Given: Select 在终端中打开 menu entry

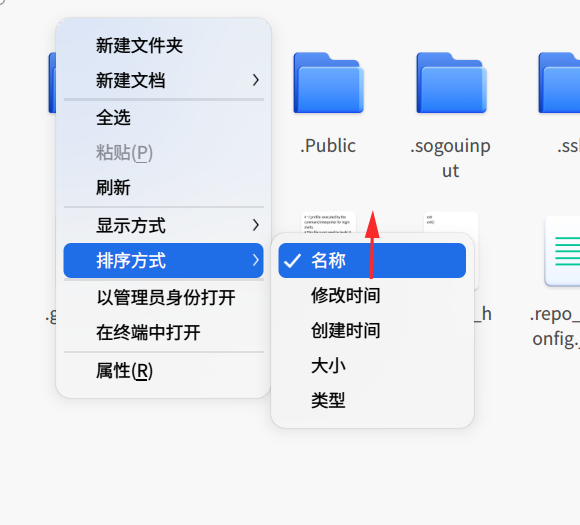Looking at the screenshot, I should pyautogui.click(x=163, y=332).
